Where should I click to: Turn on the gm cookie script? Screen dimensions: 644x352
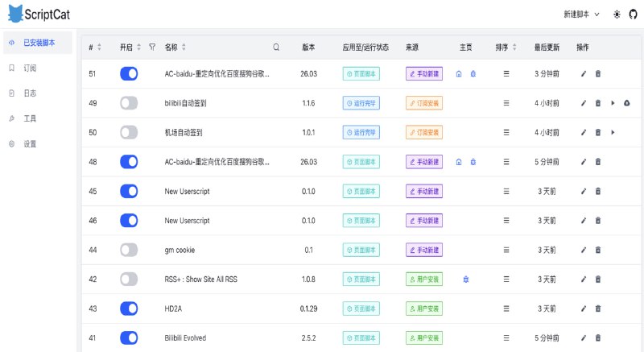129,250
